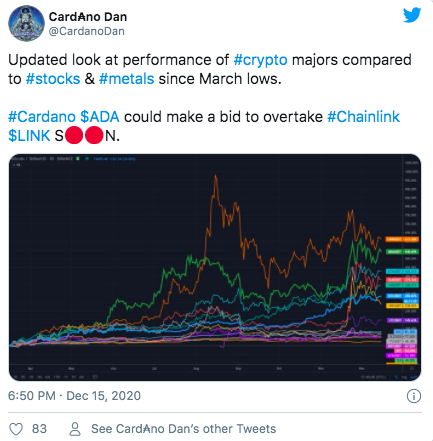The width and height of the screenshot is (433, 441).
Task: Open the #Chainlink hashtag
Action: (363, 117)
